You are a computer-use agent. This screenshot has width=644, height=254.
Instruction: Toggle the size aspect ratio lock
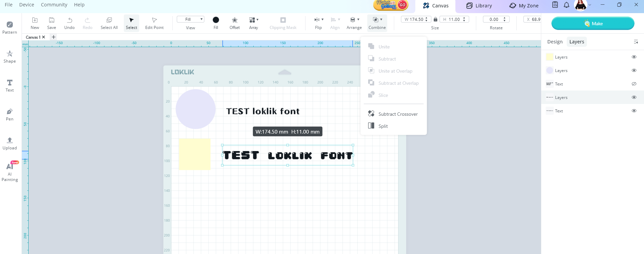click(436, 20)
